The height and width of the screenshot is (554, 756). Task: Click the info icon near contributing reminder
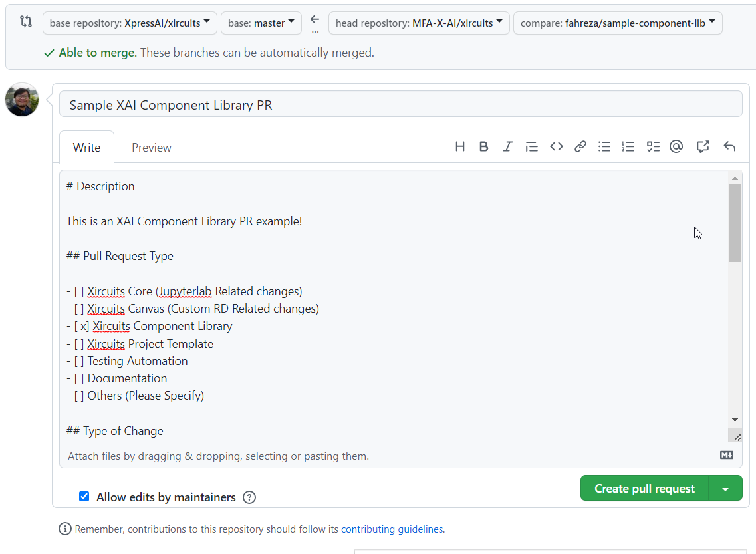point(65,529)
